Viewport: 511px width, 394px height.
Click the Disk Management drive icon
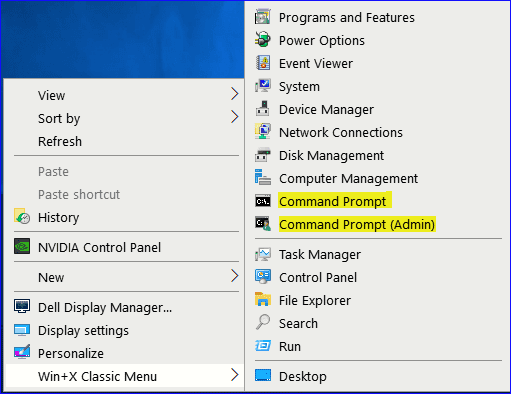tap(263, 155)
